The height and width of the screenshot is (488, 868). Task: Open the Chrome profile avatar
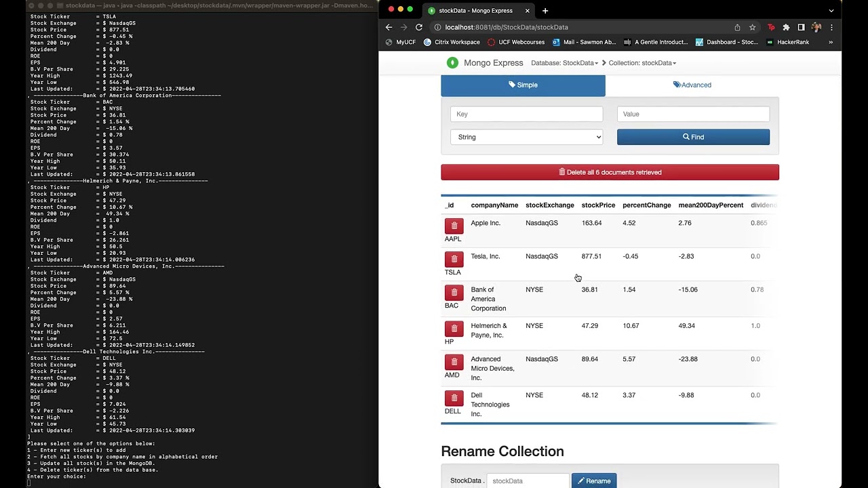816,27
